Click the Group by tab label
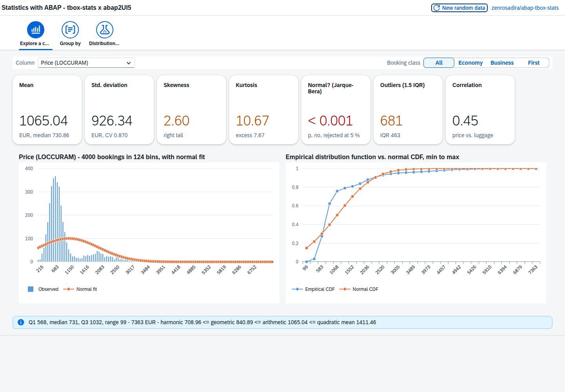The image size is (565, 392). [70, 44]
